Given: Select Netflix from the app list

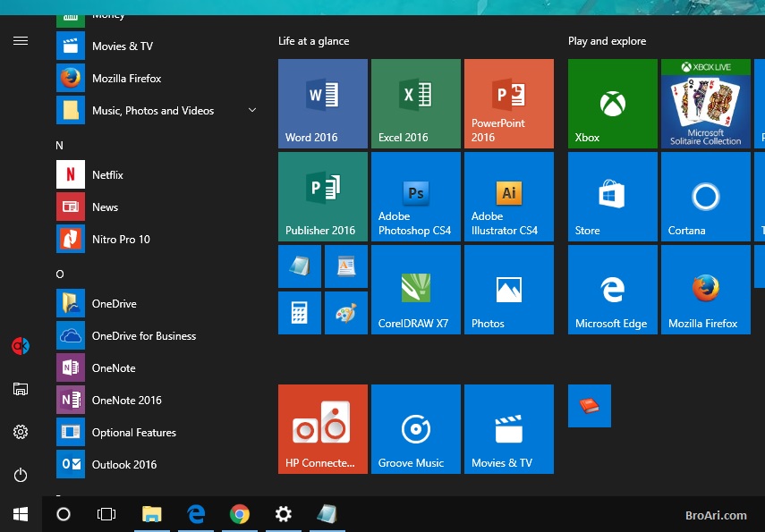Looking at the screenshot, I should click(x=107, y=175).
